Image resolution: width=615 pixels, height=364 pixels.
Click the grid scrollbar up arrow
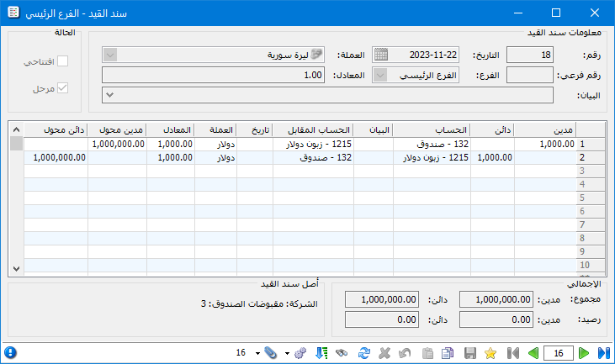(16, 129)
